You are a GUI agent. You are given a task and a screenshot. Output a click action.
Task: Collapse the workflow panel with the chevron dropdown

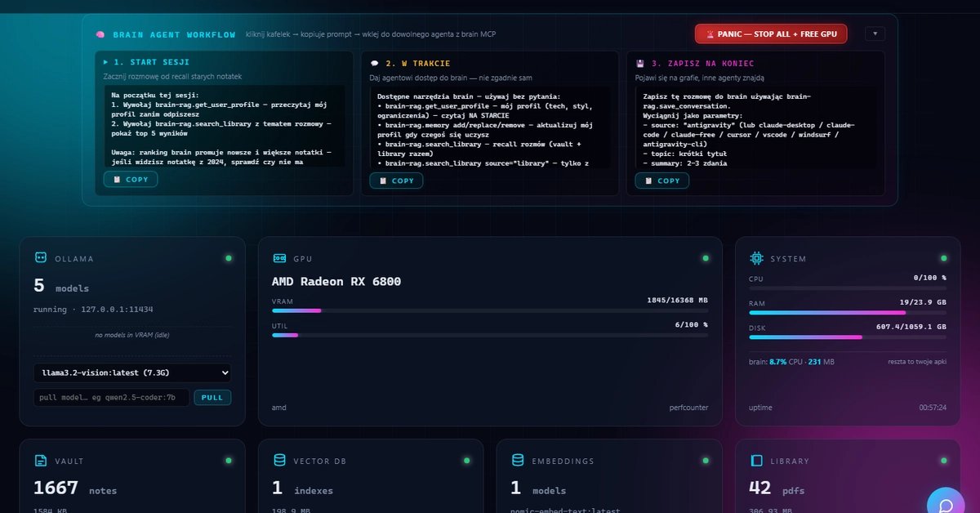click(x=875, y=33)
